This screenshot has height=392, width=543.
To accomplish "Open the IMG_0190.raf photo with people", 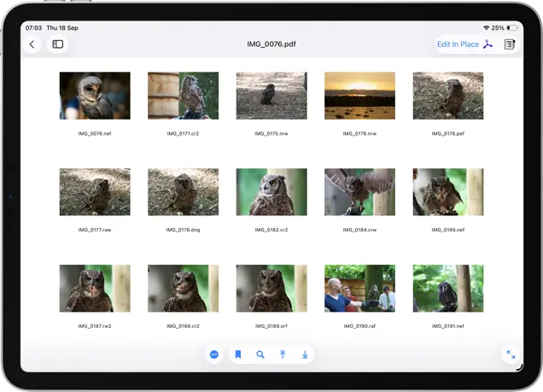I will pos(359,288).
